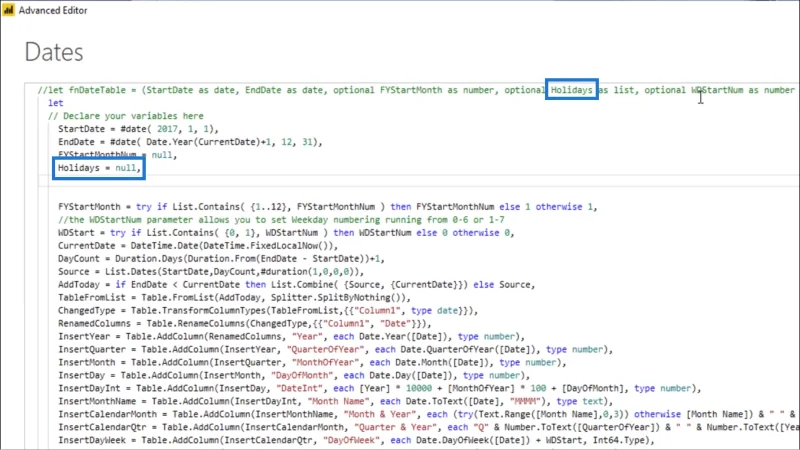Image resolution: width=800 pixels, height=450 pixels.
Task: Click the '// Declare your variables here' comment
Action: pyautogui.click(x=126, y=116)
